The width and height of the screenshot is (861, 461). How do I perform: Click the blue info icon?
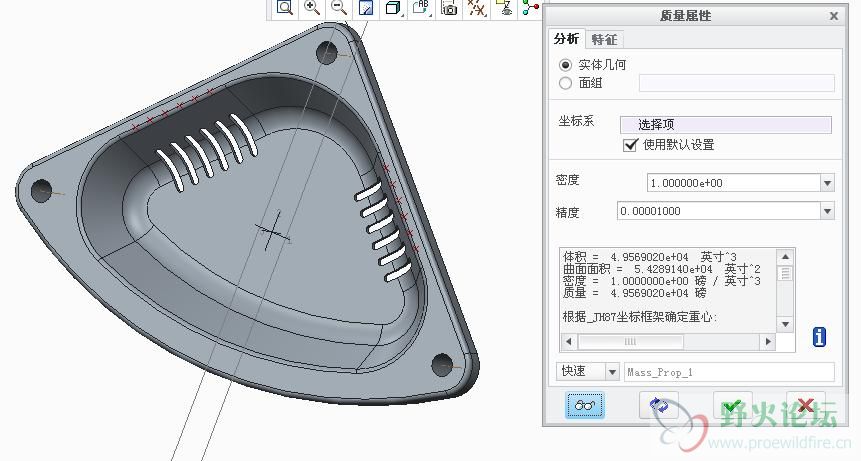(819, 337)
